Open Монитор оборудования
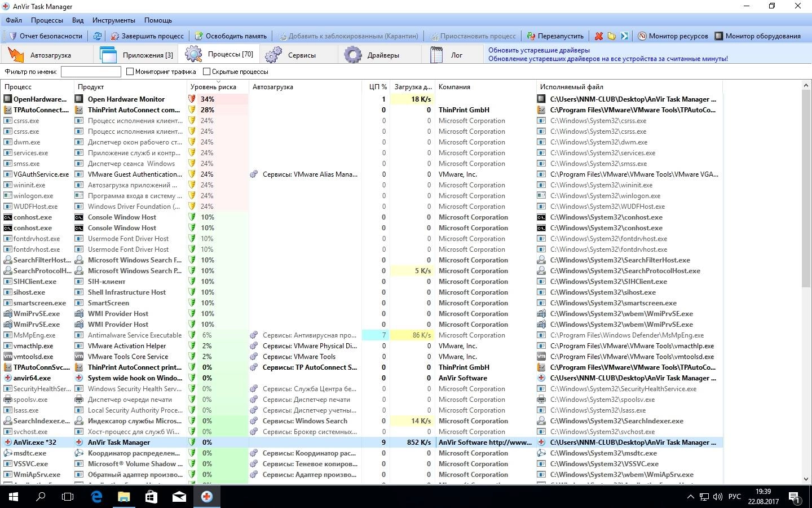 pos(758,36)
